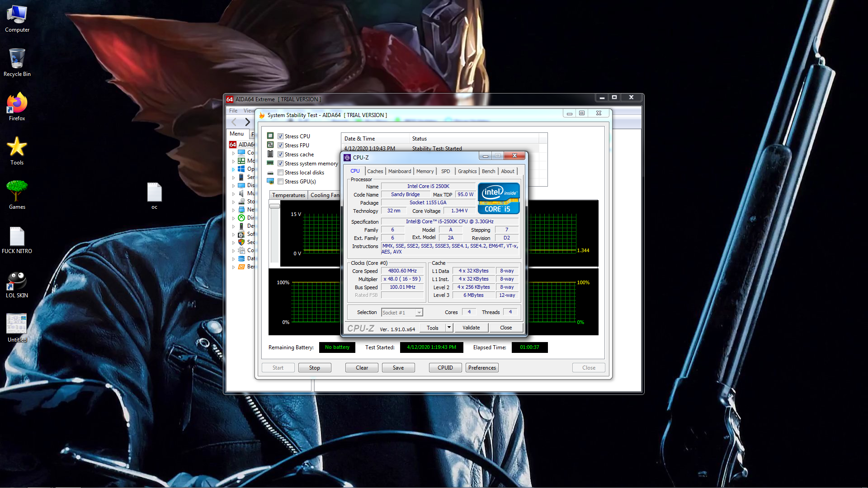This screenshot has height=488, width=868.
Task: Uncheck the Stress system memory checkbox
Action: [x=280, y=164]
